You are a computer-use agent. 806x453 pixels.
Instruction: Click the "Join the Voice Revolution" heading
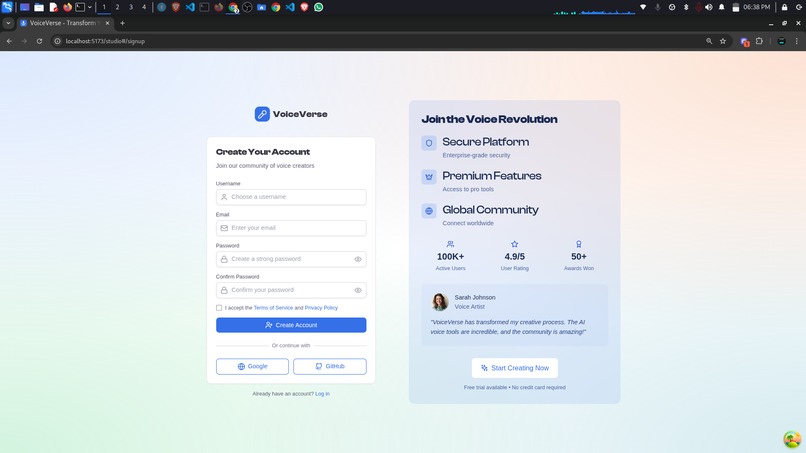coord(489,119)
